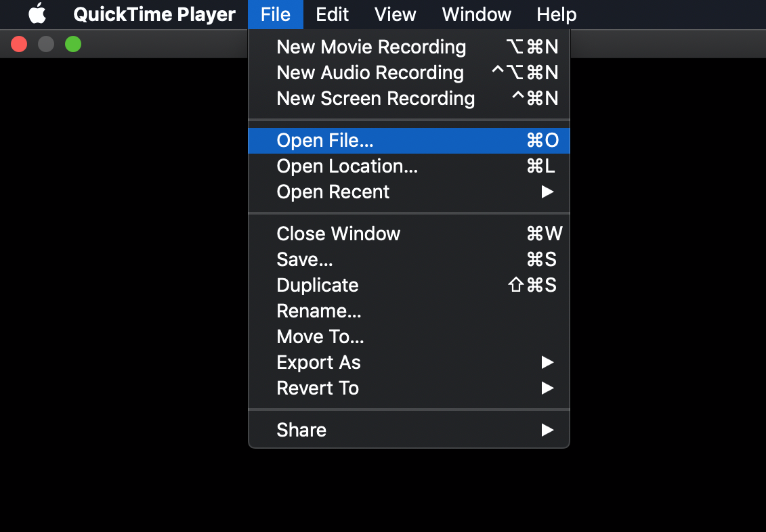766x532 pixels.
Task: Open the Apple menu logo
Action: 37,14
